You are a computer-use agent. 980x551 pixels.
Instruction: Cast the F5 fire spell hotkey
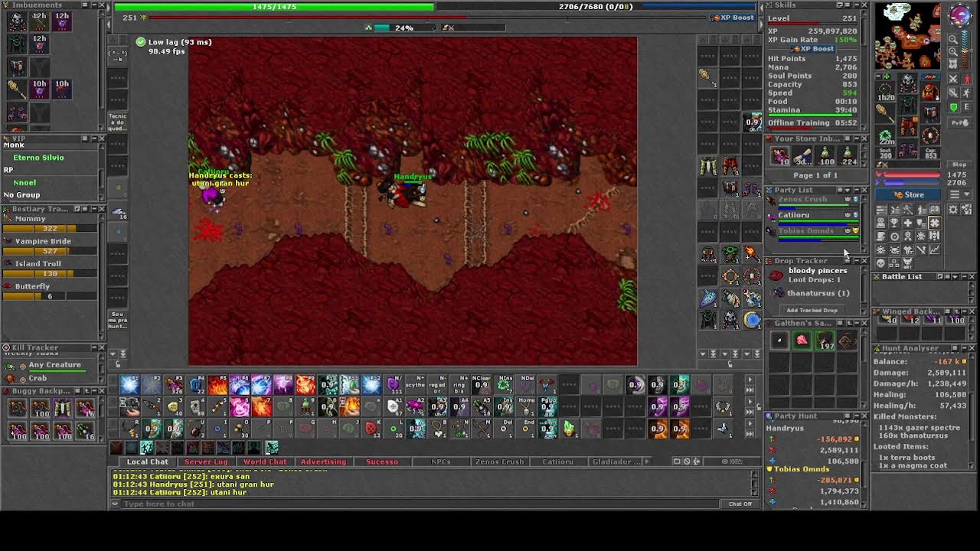(218, 384)
